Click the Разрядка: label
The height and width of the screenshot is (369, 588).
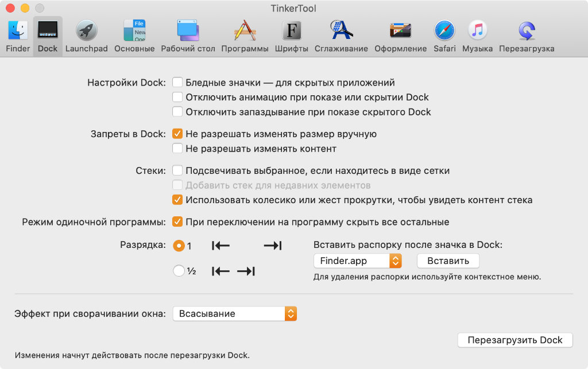(142, 244)
